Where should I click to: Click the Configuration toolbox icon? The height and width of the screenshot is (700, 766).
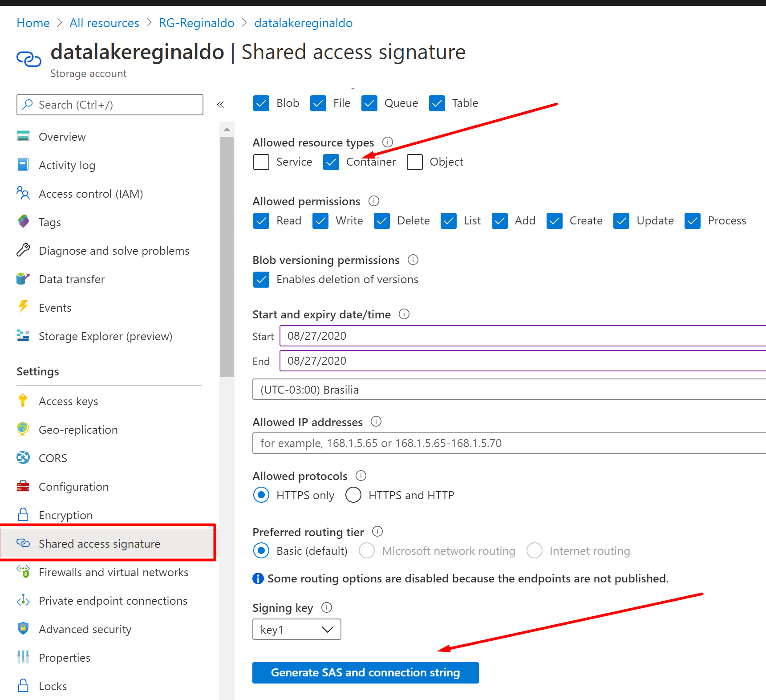point(23,486)
